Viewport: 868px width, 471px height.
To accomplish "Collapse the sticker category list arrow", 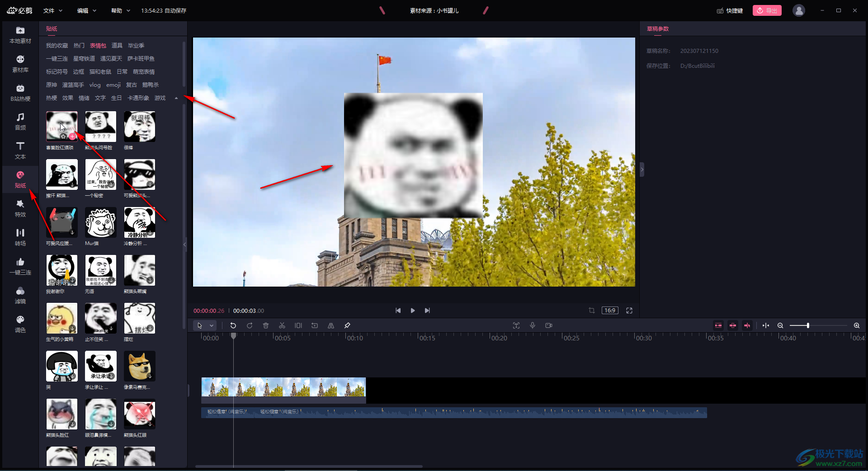I will coord(176,98).
